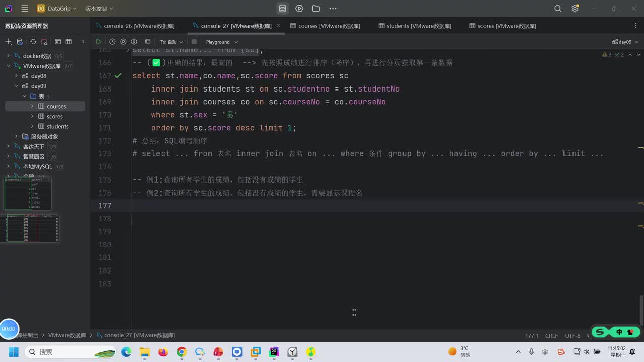644x362 pixels.
Task: Click VMware数据库 in the breadcrumb bar
Action: [x=67, y=335]
